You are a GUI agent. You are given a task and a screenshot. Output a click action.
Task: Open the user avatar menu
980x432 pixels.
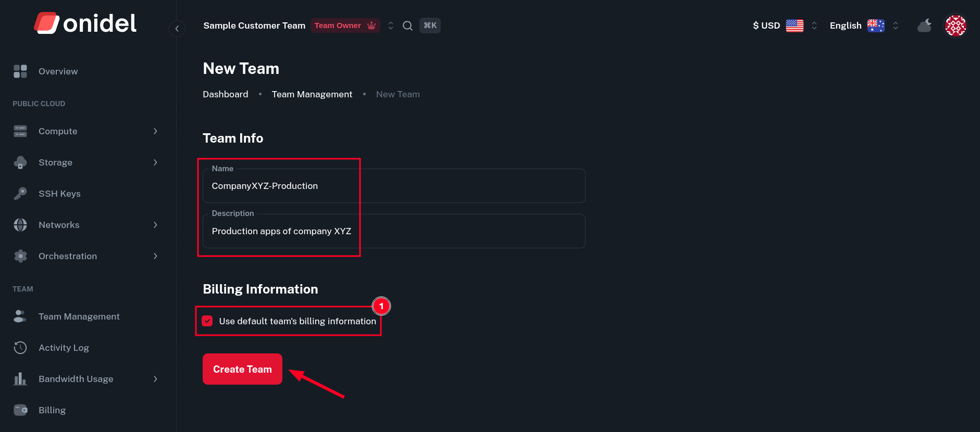[x=956, y=26]
